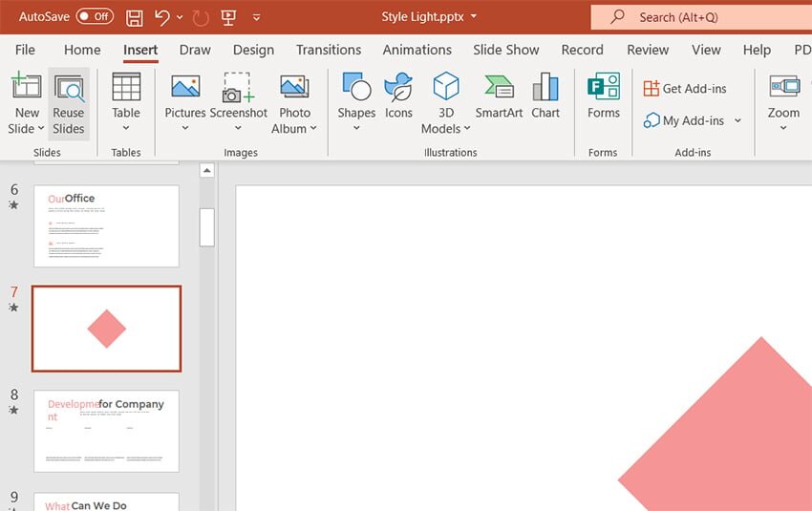Expand the Photo Album dropdown arrow
Viewport: 812px width, 511px height.
click(313, 129)
